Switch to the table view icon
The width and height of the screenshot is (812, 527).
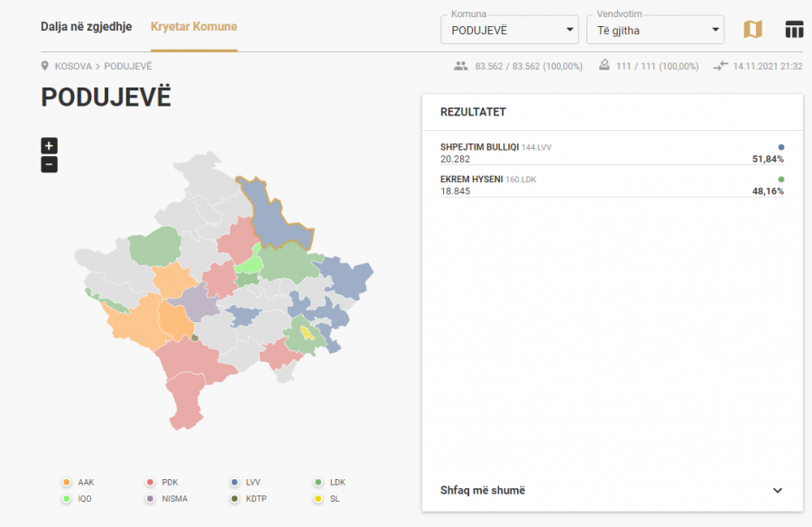(x=794, y=30)
